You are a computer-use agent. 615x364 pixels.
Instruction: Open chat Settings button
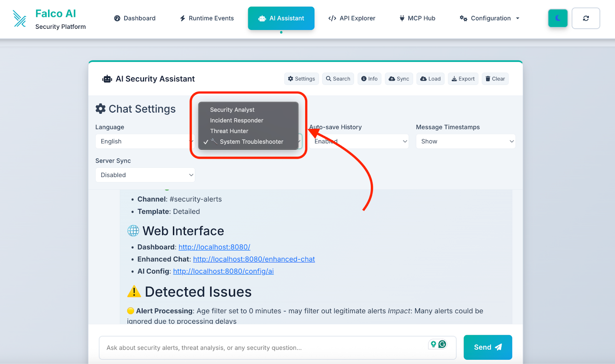click(x=302, y=79)
